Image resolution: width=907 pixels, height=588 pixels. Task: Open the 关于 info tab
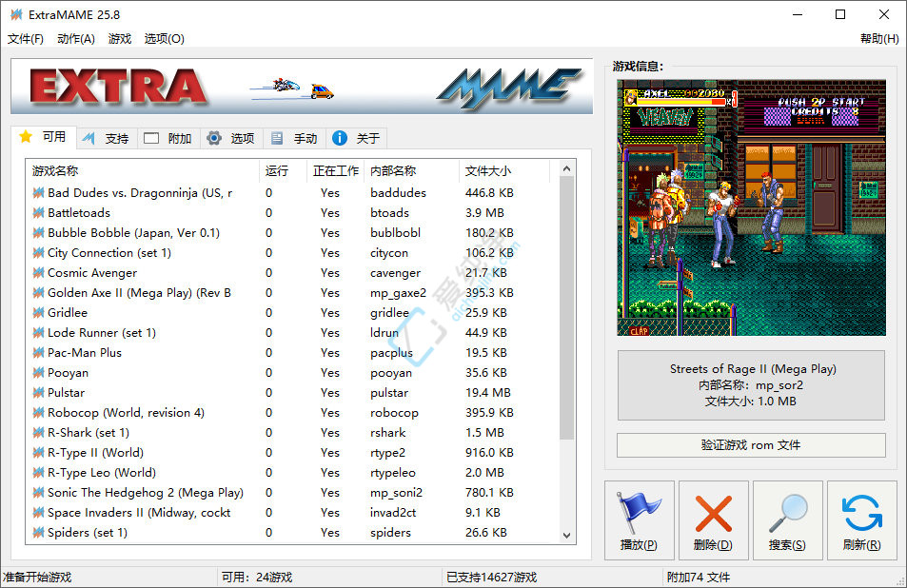[x=357, y=138]
